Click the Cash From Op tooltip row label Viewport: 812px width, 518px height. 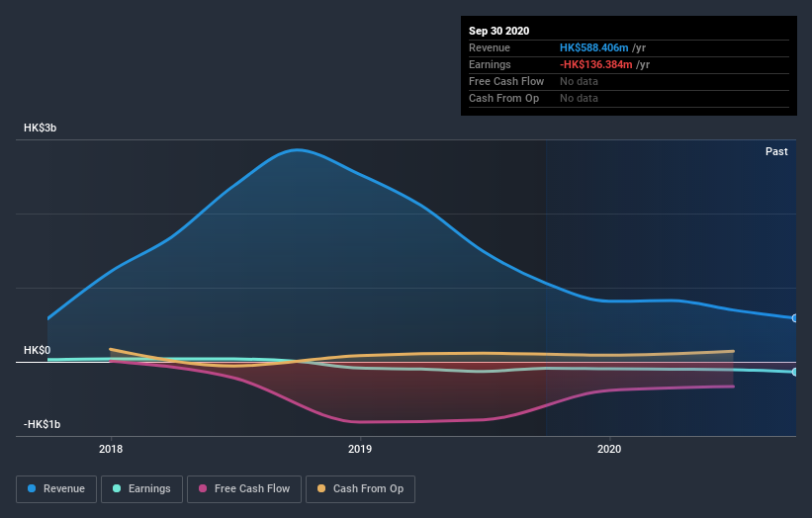(x=503, y=98)
